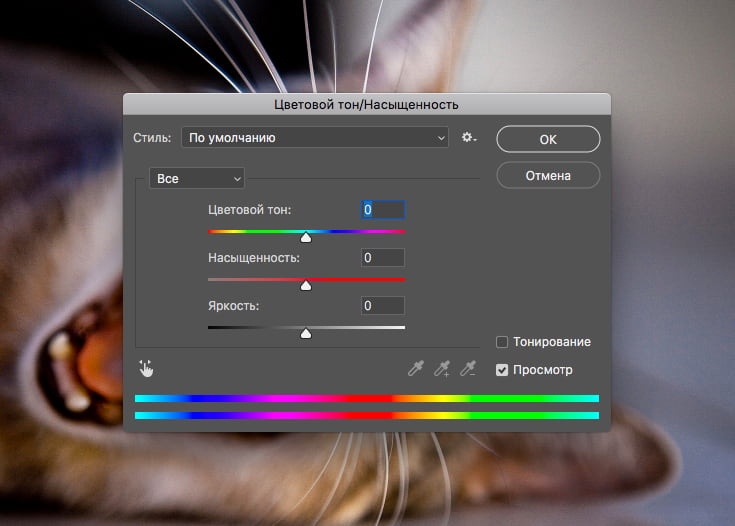Image resolution: width=735 pixels, height=526 pixels.
Task: Select the plain eyedropper tool
Action: 416,369
